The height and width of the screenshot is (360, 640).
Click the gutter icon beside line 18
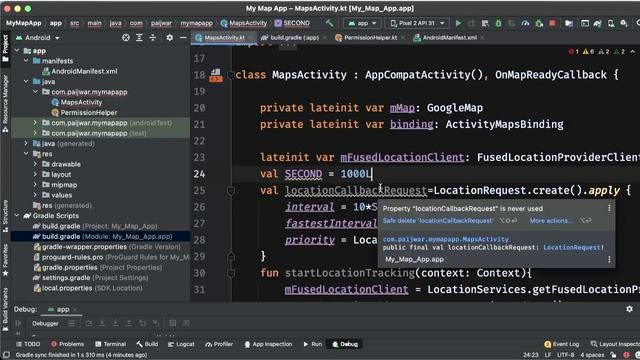click(216, 75)
